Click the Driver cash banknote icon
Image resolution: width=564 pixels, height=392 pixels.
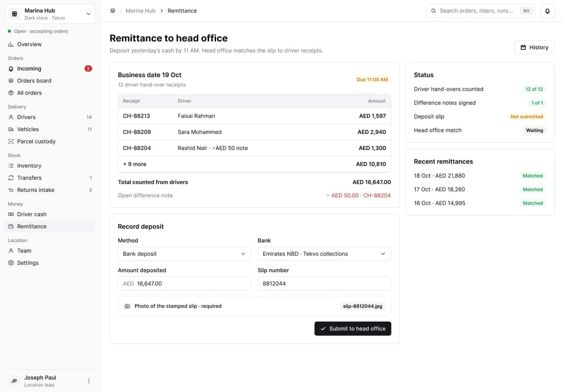coord(11,214)
